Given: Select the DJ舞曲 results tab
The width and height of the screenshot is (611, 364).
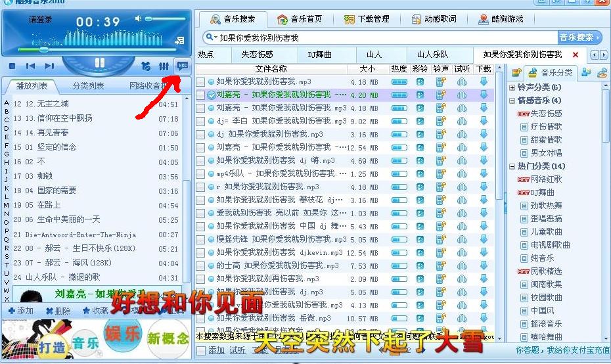Looking at the screenshot, I should coord(319,55).
